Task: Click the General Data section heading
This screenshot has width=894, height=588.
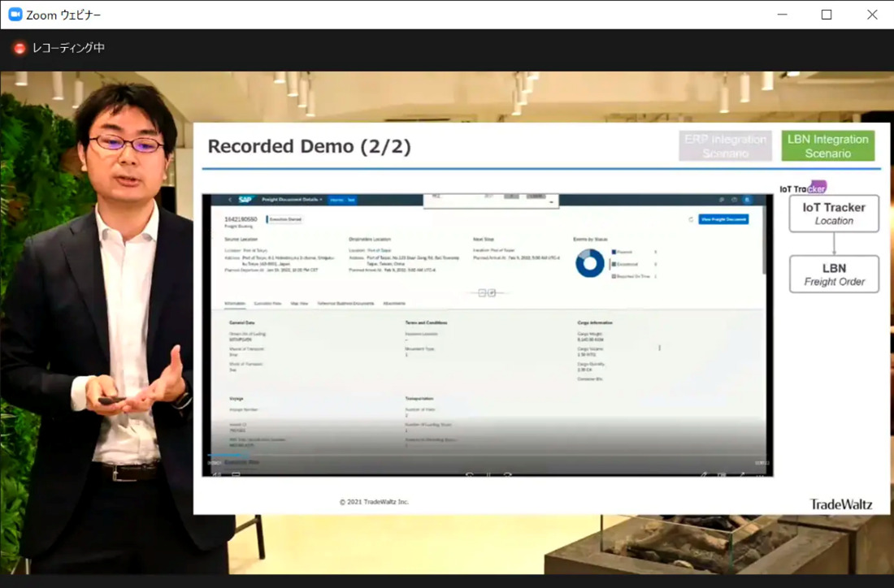Action: [x=242, y=322]
